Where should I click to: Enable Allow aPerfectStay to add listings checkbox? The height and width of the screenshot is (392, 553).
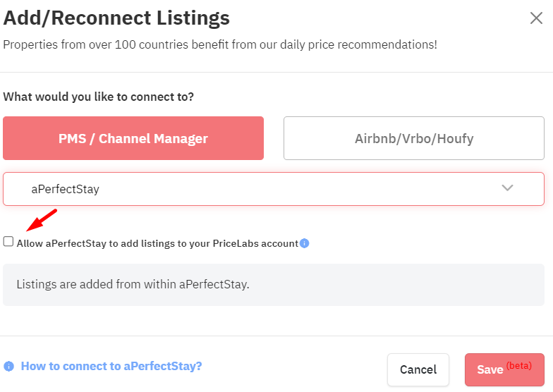8,241
